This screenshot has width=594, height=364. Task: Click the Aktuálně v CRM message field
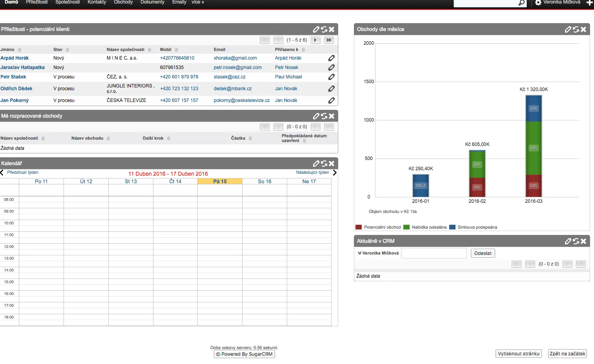(x=434, y=253)
